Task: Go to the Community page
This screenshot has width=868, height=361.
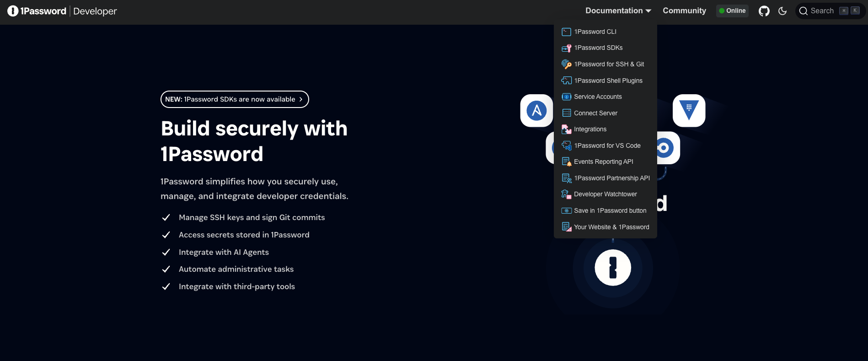Action: click(x=684, y=11)
